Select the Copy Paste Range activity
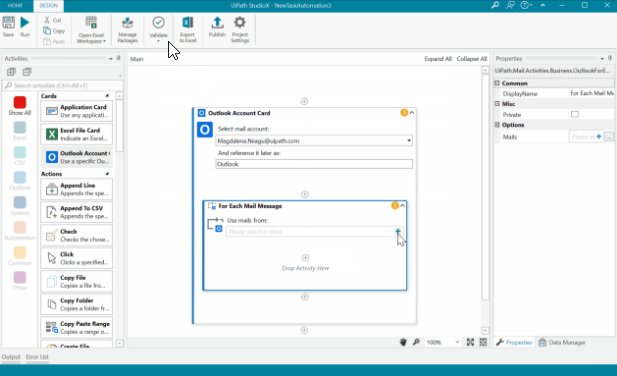 tap(77, 327)
